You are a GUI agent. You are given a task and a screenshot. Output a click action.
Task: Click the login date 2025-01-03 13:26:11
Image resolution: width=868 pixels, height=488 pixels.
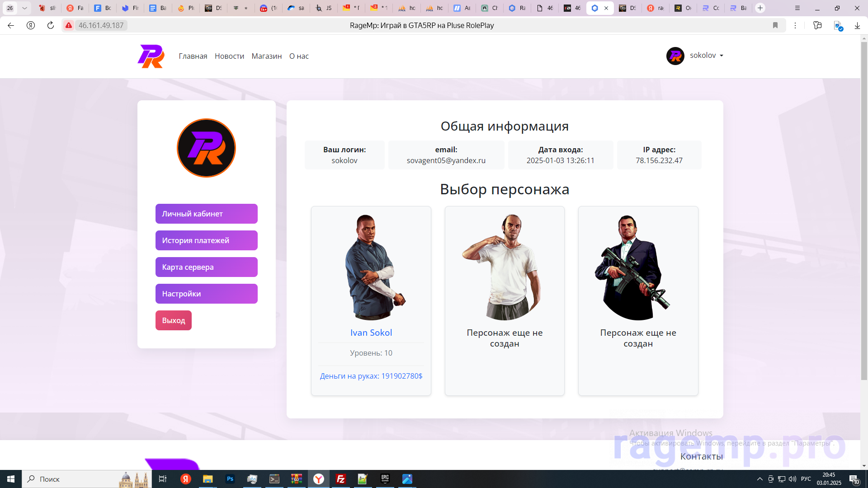561,160
